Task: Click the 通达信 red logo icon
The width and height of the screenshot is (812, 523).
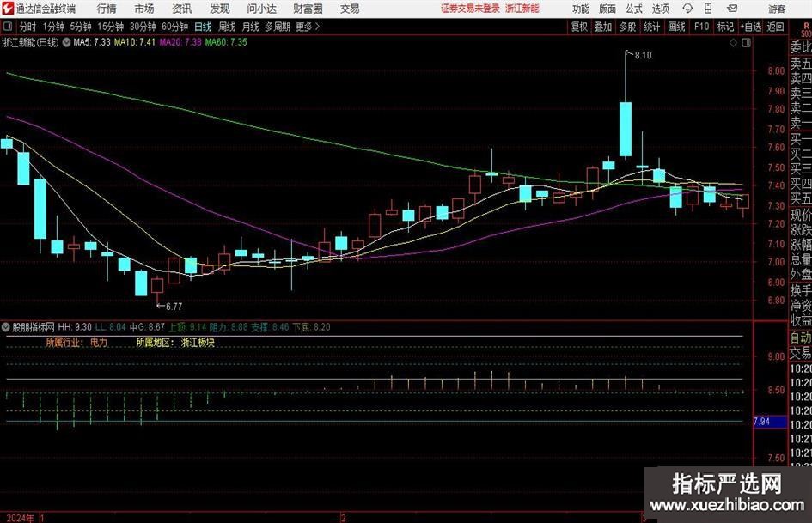Action: tap(7, 9)
